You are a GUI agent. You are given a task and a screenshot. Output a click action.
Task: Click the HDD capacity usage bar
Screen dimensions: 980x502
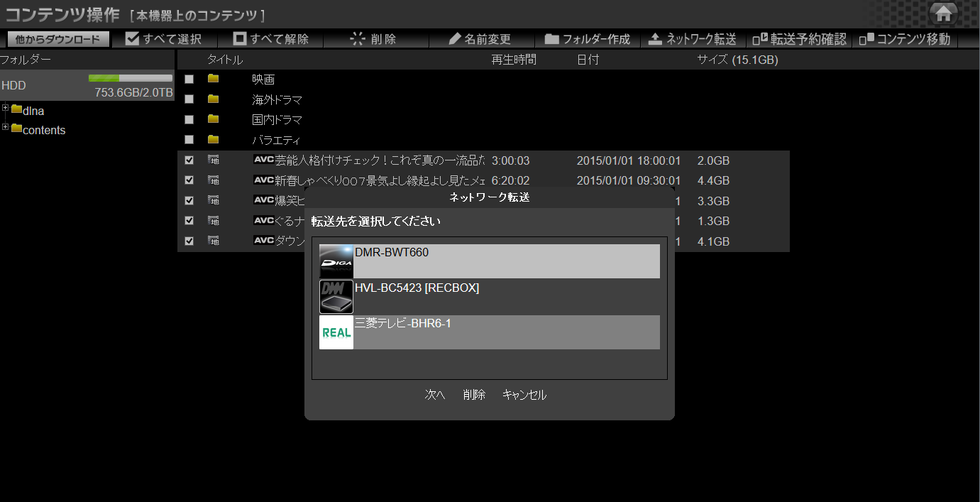[131, 78]
